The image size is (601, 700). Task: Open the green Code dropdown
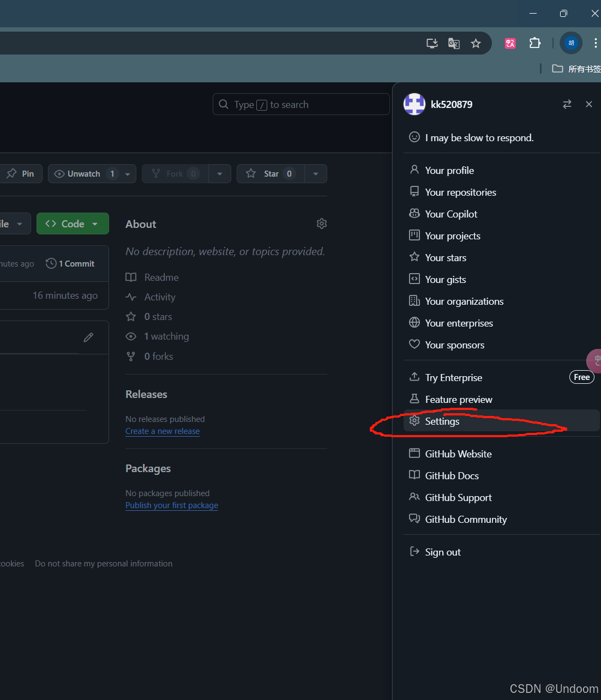(73, 224)
